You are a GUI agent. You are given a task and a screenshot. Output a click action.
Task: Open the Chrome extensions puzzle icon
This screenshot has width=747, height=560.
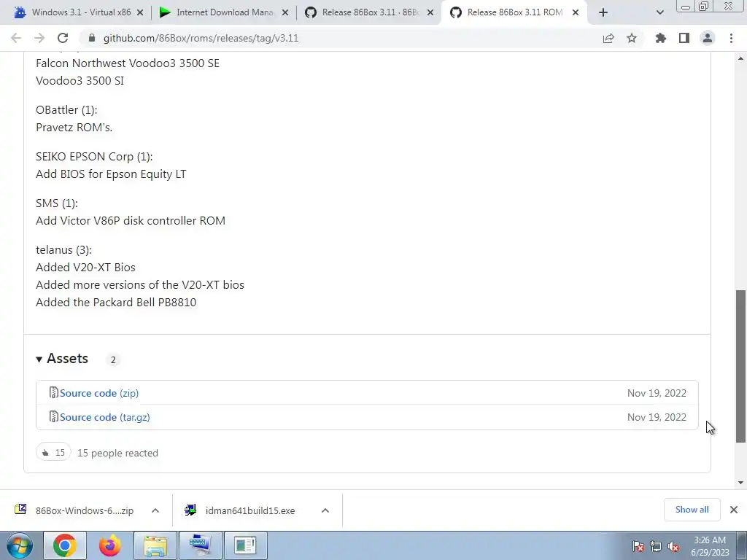click(660, 38)
